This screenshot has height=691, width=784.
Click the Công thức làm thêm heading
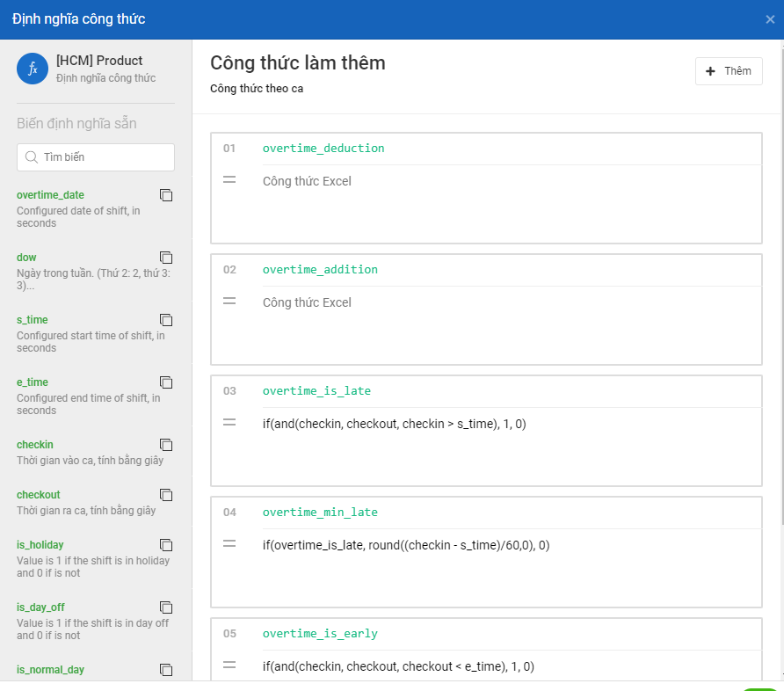[298, 63]
